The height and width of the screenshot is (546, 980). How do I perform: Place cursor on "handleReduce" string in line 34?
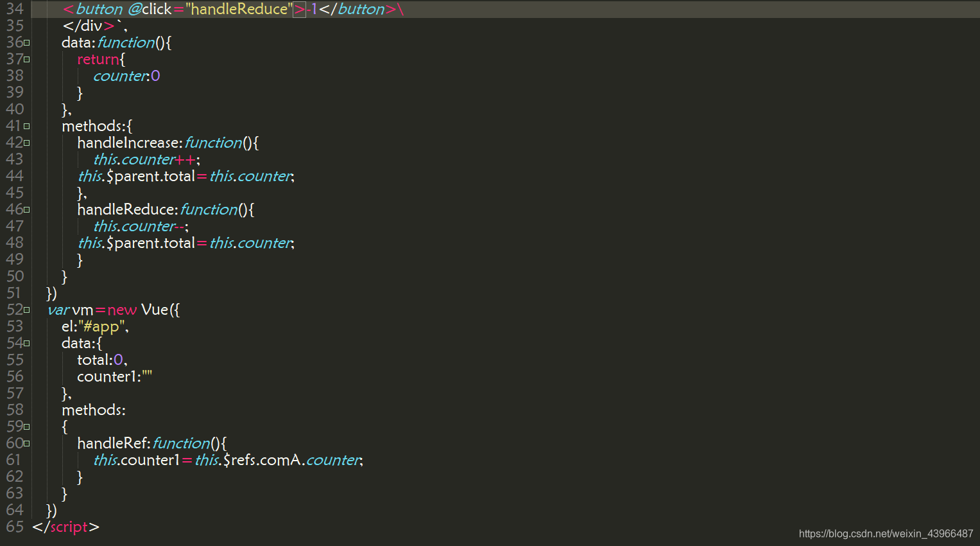(x=239, y=9)
